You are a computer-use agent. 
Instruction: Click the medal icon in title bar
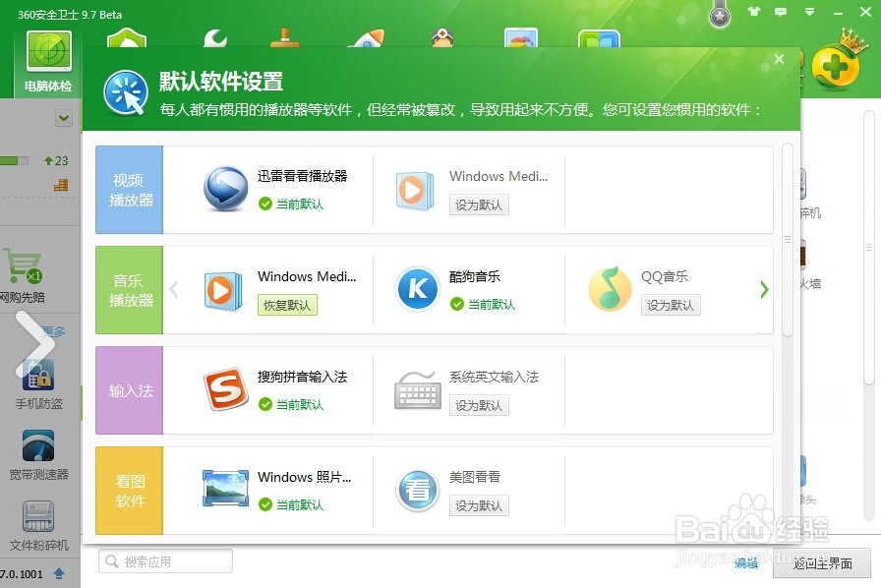click(x=719, y=15)
